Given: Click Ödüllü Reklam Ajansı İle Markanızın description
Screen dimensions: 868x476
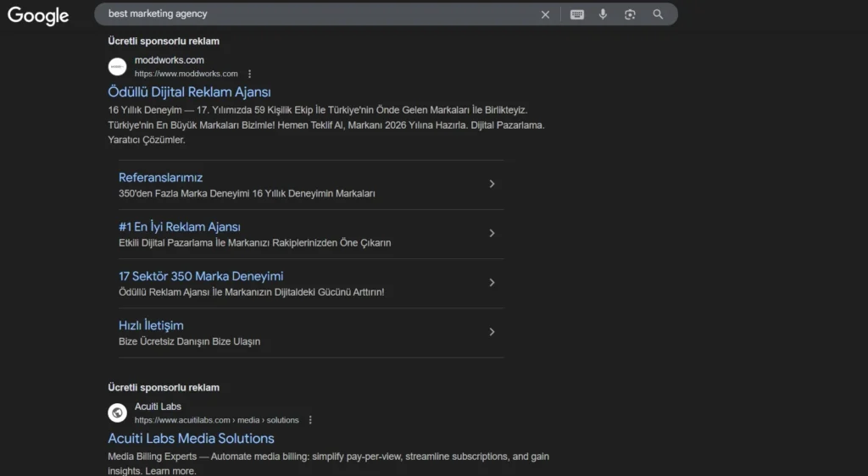Looking at the screenshot, I should (251, 292).
